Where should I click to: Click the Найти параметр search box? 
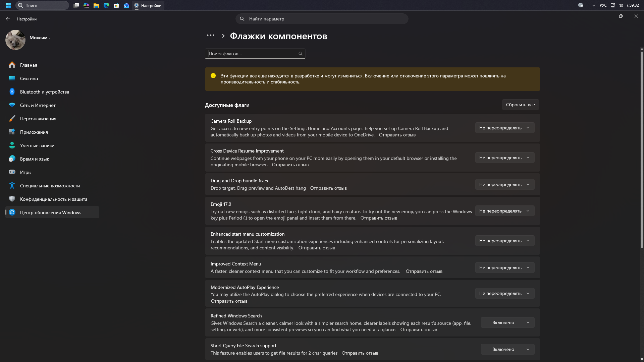tap(322, 19)
